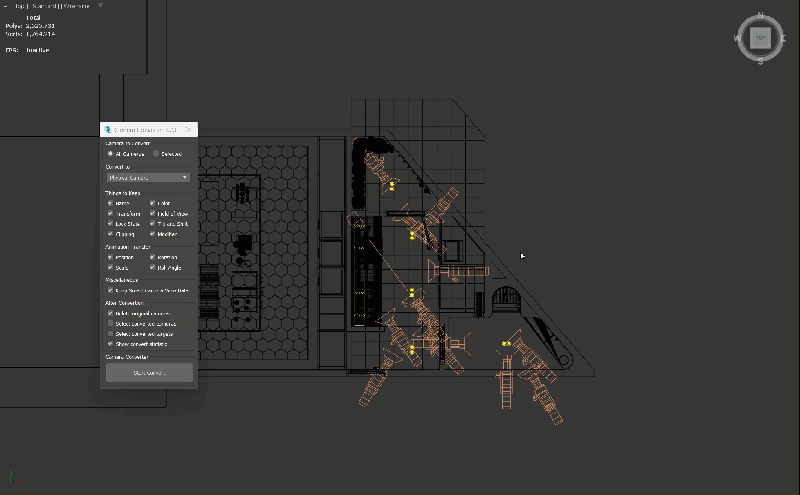Open the viewport plus/minus general menu
The image size is (800, 495).
click(x=5, y=6)
